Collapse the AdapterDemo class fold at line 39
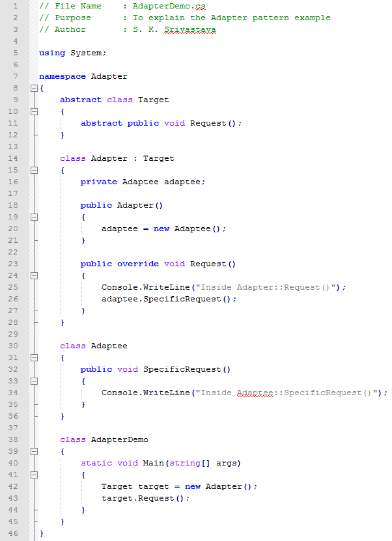Viewport: 392px width, 541px height. click(34, 452)
